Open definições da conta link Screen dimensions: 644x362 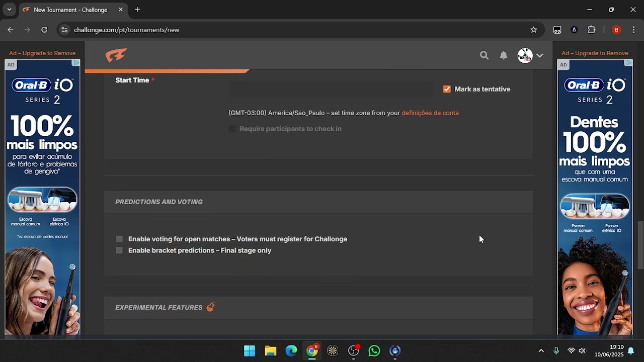(430, 113)
